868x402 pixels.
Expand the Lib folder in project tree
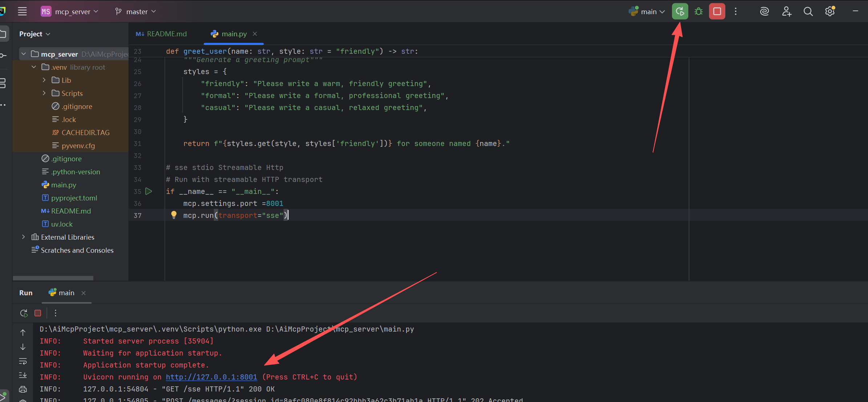tap(44, 80)
